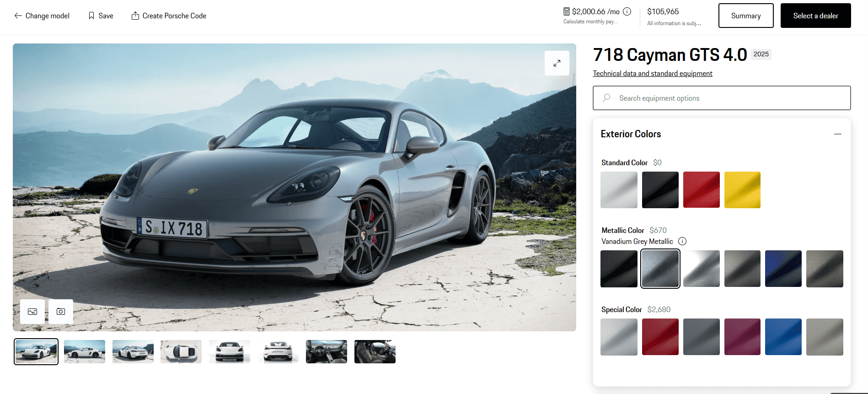Screen dimensions: 868x394
Task: Change the scene background image icon
Action: click(32, 312)
